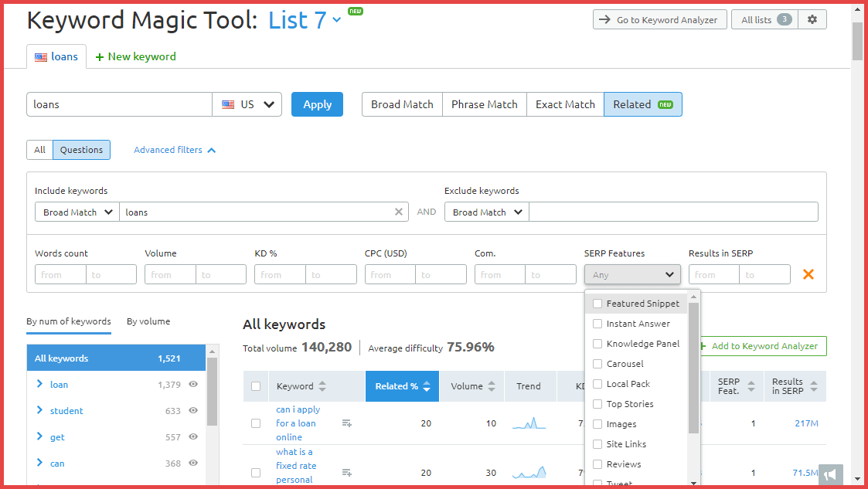
Task: Clear the include keywords field with X
Action: [399, 212]
